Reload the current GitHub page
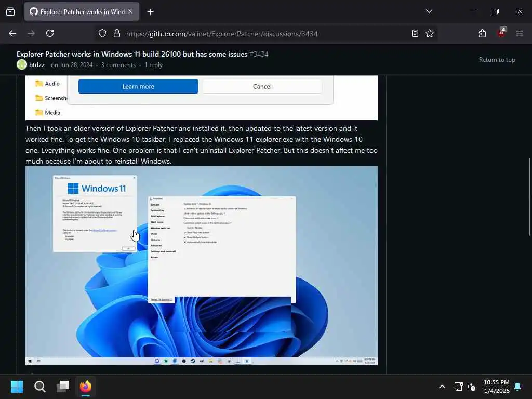Viewport: 532px width, 399px height. coord(50,33)
